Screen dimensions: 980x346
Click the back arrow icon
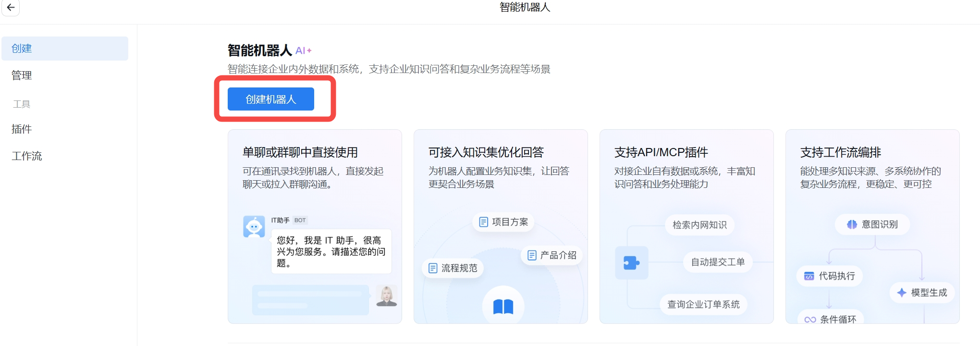pyautogui.click(x=11, y=7)
